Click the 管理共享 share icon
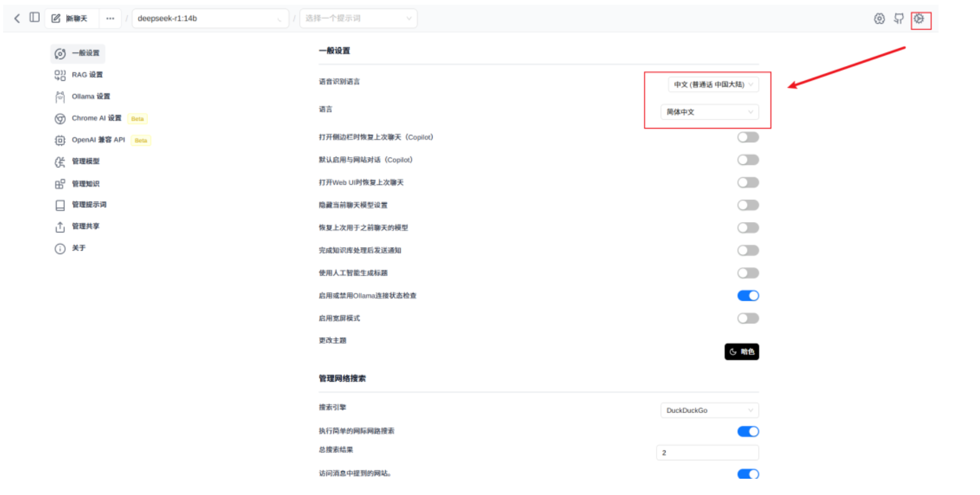 point(60,227)
